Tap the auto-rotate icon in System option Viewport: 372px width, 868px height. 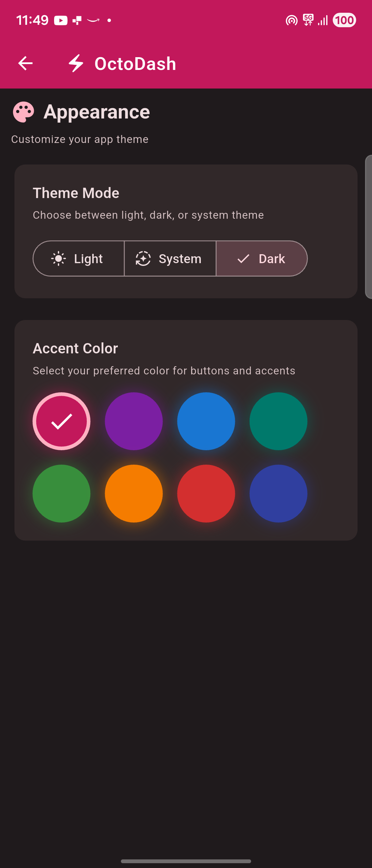point(142,259)
